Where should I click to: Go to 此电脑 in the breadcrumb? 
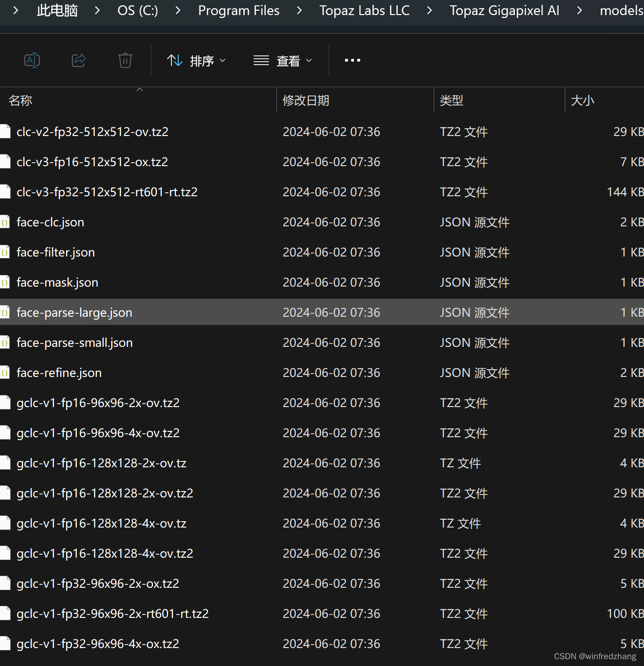coord(57,10)
